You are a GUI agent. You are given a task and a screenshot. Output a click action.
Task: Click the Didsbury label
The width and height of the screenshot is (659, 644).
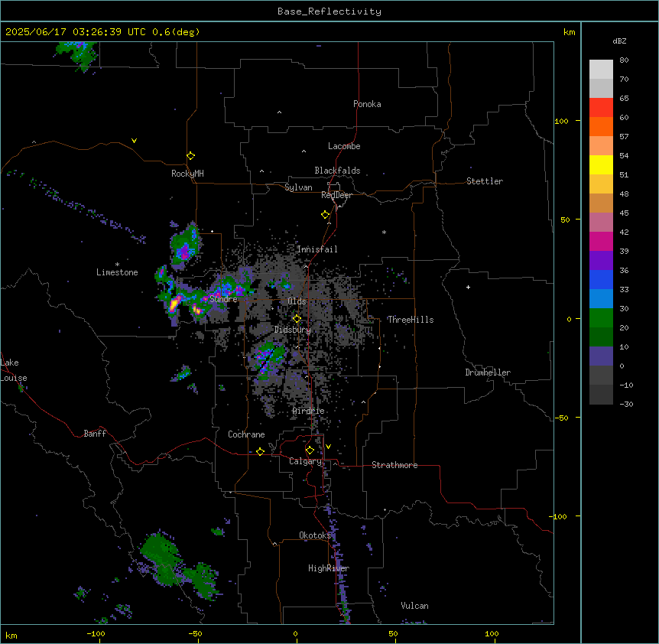(x=293, y=330)
